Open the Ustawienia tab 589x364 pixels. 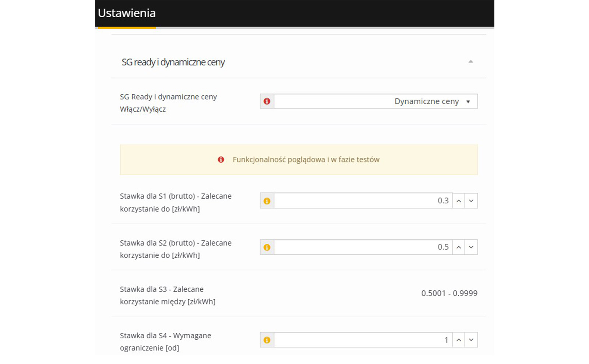[x=127, y=13]
